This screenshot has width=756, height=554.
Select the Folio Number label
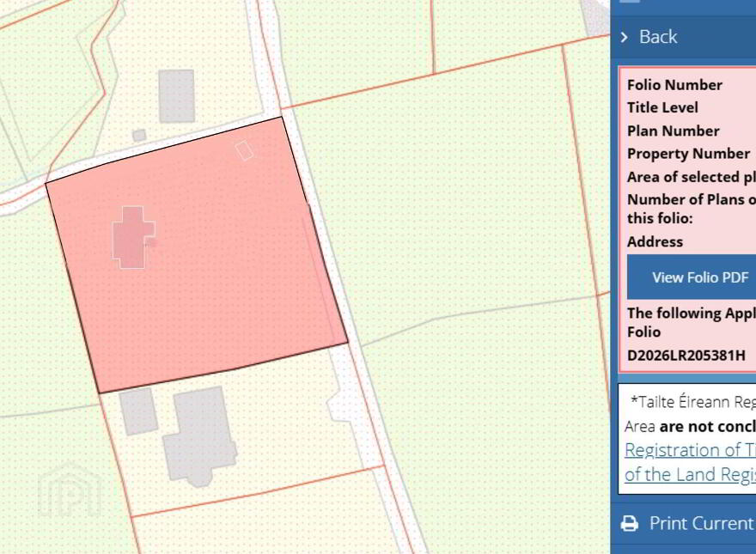tap(674, 85)
